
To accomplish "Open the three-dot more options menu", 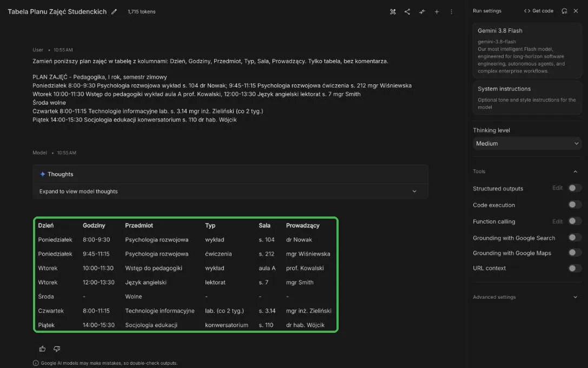I will click(451, 11).
